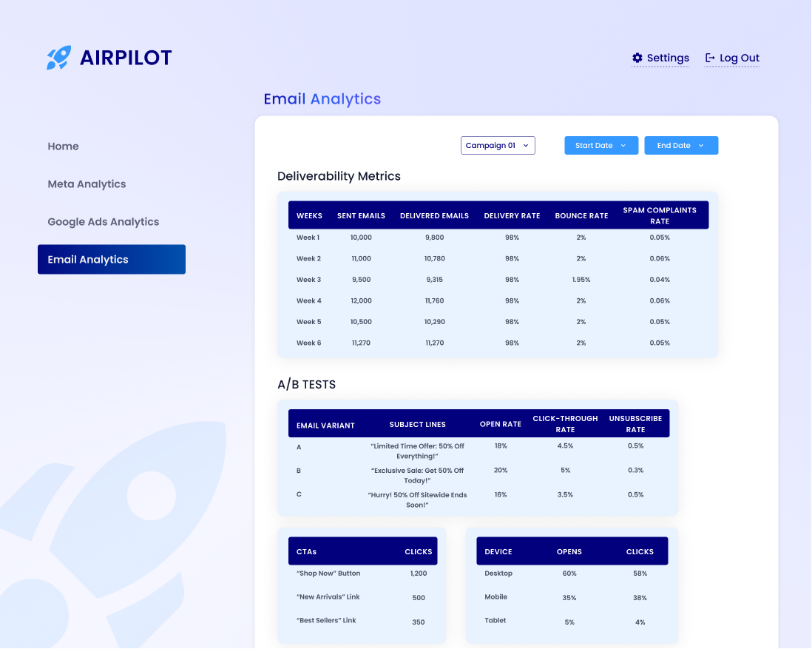Click the gear icon beside Settings
The width and height of the screenshot is (812, 649).
point(637,58)
